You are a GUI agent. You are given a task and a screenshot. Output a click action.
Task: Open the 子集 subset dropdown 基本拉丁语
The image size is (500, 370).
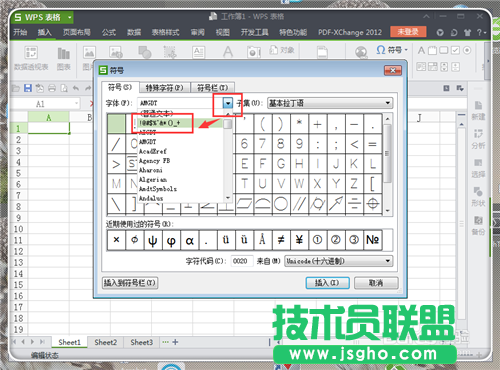(330, 103)
